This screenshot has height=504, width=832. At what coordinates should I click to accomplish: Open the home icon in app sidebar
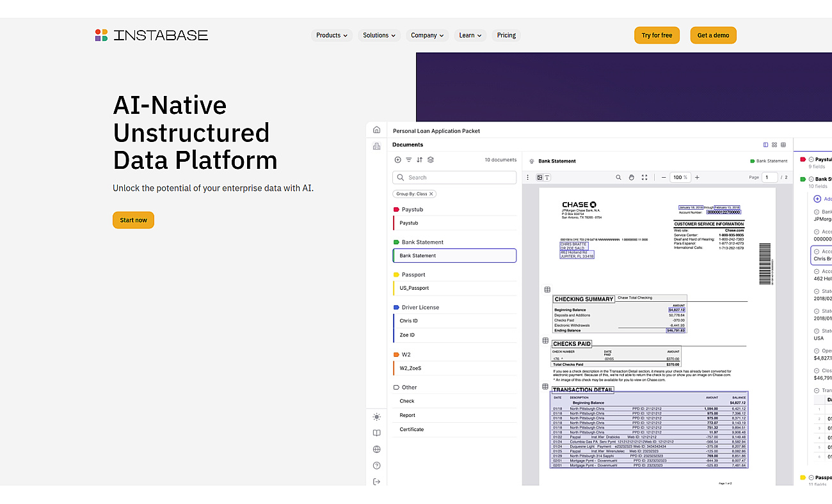376,130
